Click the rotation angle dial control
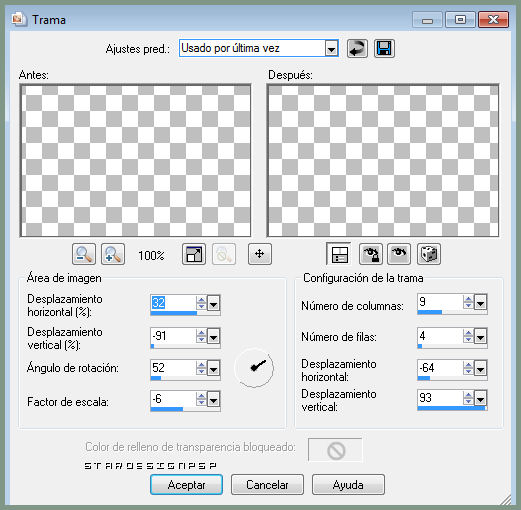Viewport: 521px width, 510px height. (x=254, y=368)
